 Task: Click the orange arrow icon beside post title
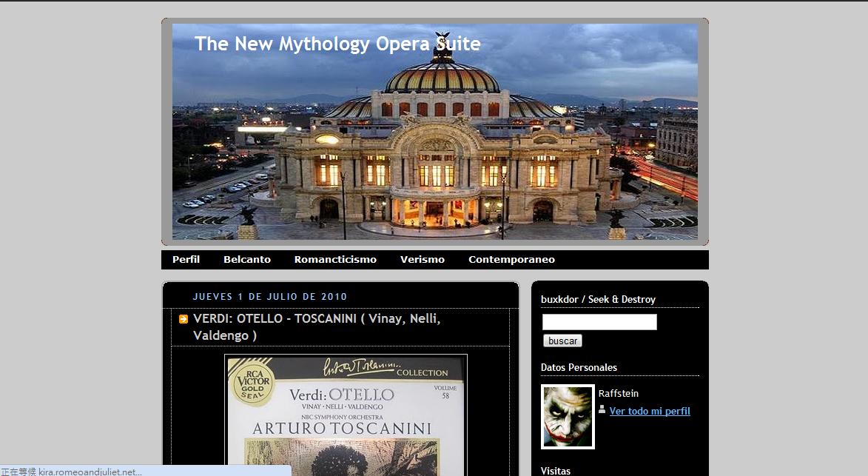click(184, 319)
